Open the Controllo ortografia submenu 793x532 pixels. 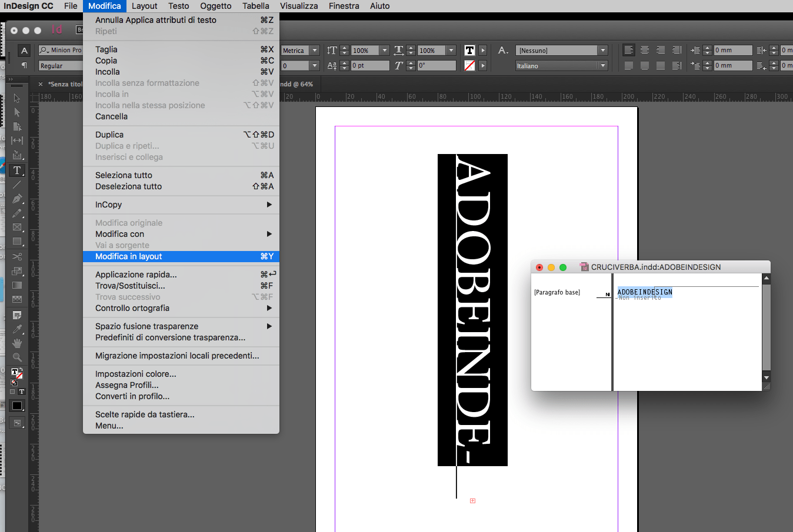click(x=181, y=308)
